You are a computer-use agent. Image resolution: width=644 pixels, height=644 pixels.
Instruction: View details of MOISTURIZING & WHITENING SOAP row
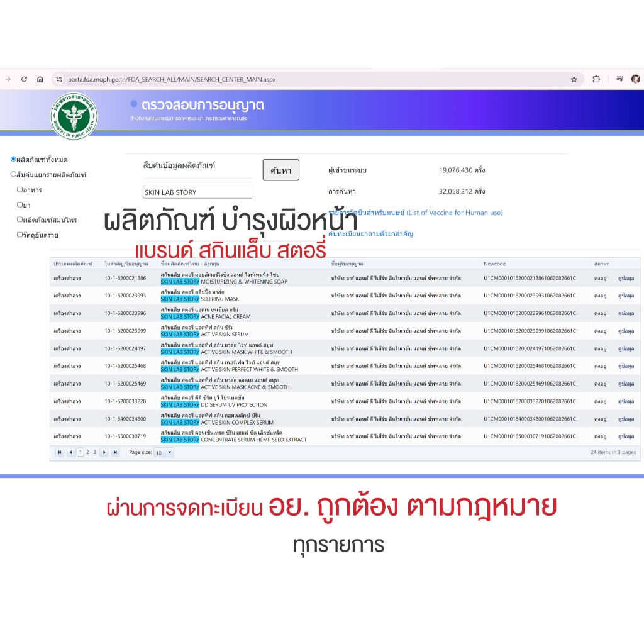626,278
